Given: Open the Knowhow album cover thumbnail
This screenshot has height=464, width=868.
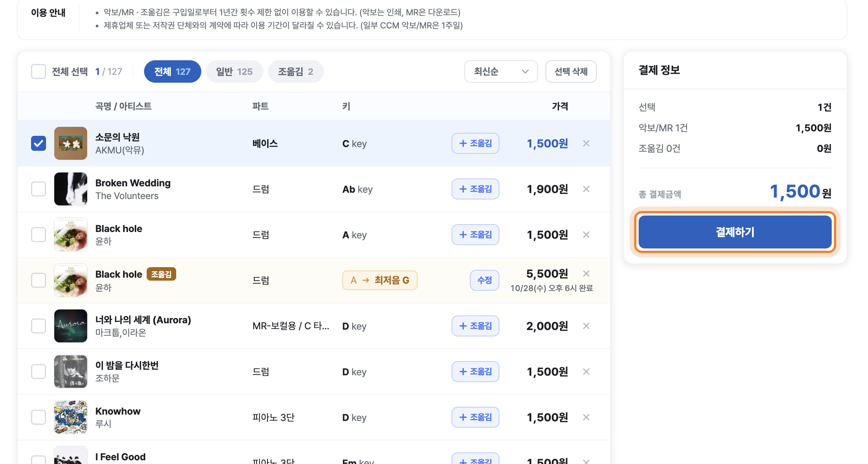Looking at the screenshot, I should [x=71, y=417].
